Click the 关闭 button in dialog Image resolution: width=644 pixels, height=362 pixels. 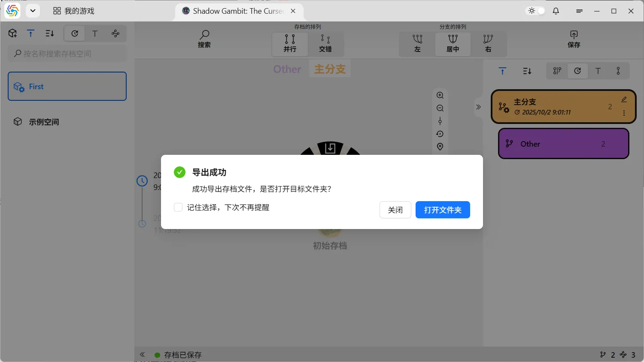[x=395, y=210]
